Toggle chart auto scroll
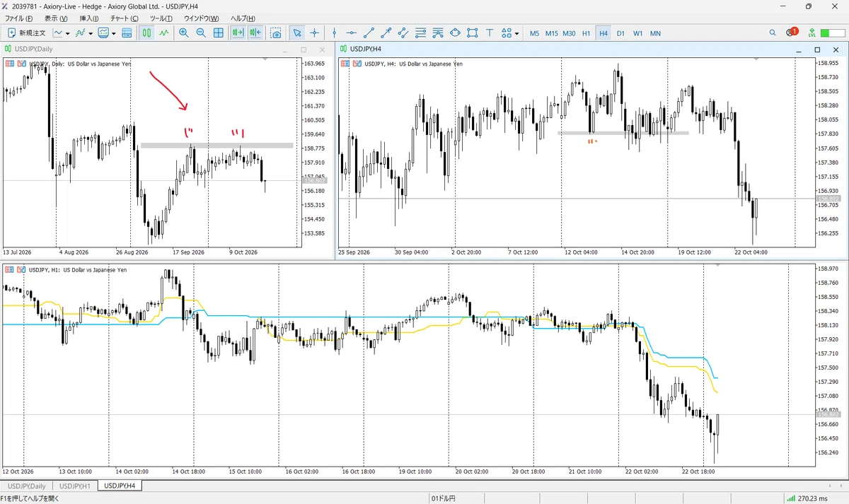This screenshot has width=849, height=504. click(238, 33)
